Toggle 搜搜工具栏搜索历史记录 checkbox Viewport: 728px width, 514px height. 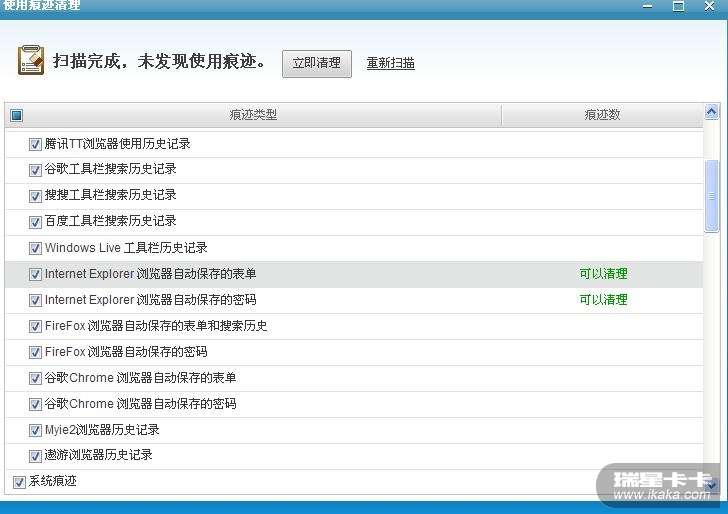click(35, 196)
